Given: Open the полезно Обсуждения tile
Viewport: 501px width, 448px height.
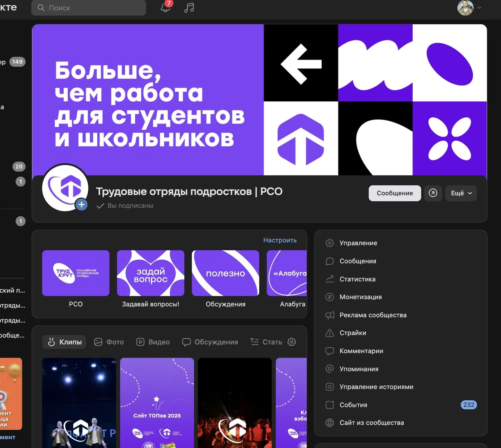Looking at the screenshot, I should click(225, 279).
